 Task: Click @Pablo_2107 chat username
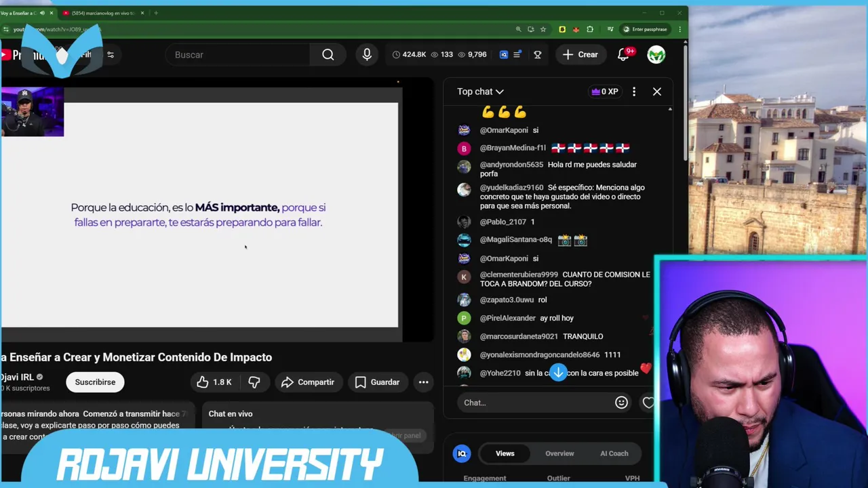(503, 222)
